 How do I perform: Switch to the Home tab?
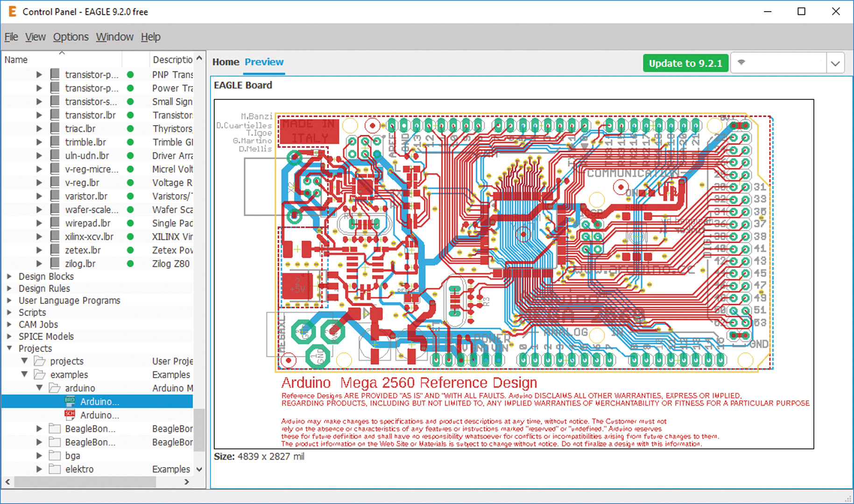[226, 62]
